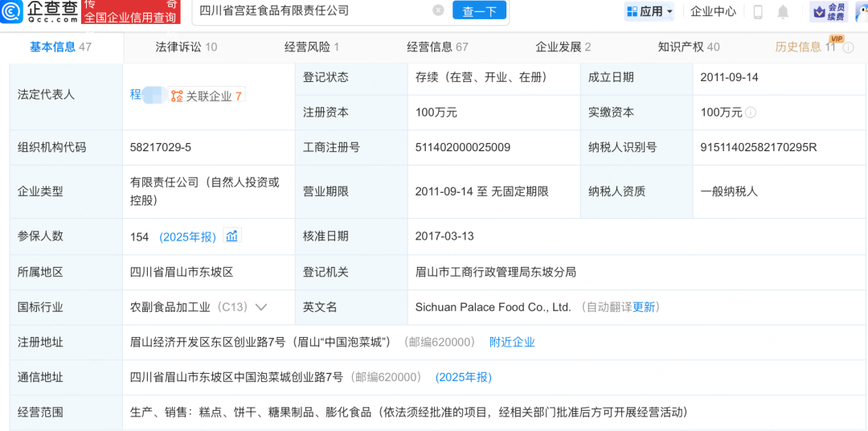The image size is (868, 431).
Task: Click the 经营范围 business scope description
Action: pyautogui.click(x=408, y=413)
